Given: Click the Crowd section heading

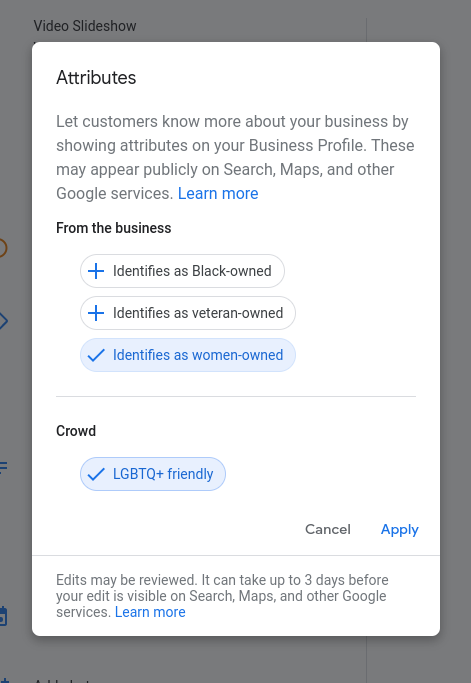Looking at the screenshot, I should pyautogui.click(x=76, y=431).
